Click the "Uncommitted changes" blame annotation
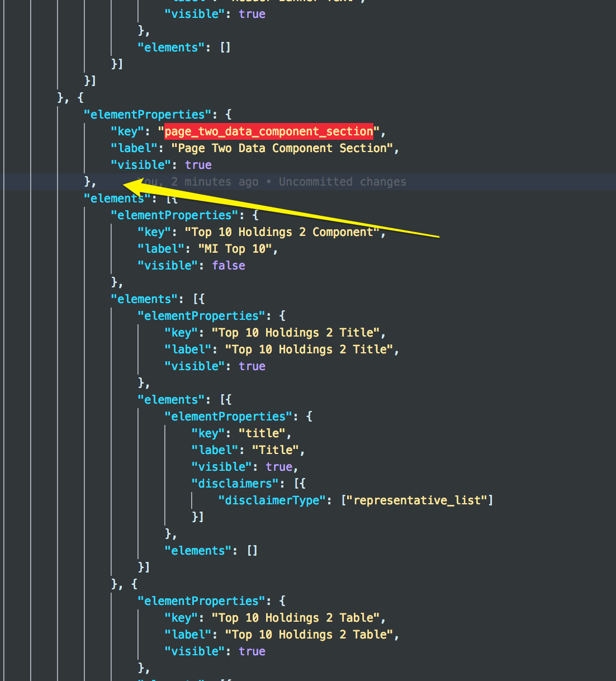Image resolution: width=616 pixels, height=681 pixels. (x=343, y=182)
